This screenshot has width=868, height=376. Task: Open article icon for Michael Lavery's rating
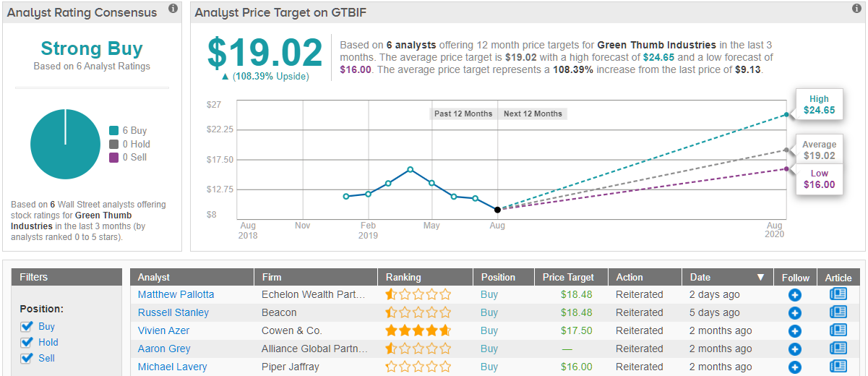pyautogui.click(x=838, y=367)
